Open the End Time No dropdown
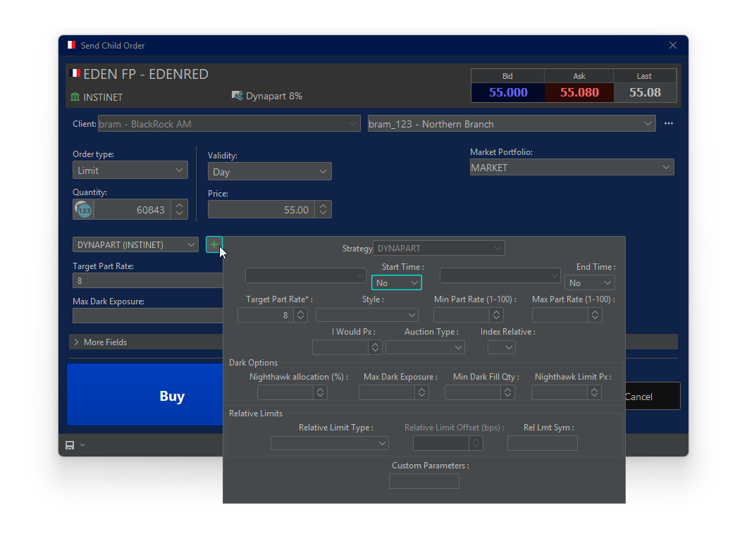The height and width of the screenshot is (560, 754). (x=590, y=282)
